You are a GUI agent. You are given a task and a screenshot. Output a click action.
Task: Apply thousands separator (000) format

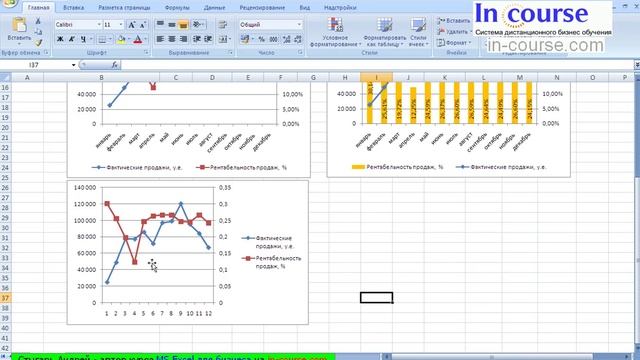[x=273, y=39]
